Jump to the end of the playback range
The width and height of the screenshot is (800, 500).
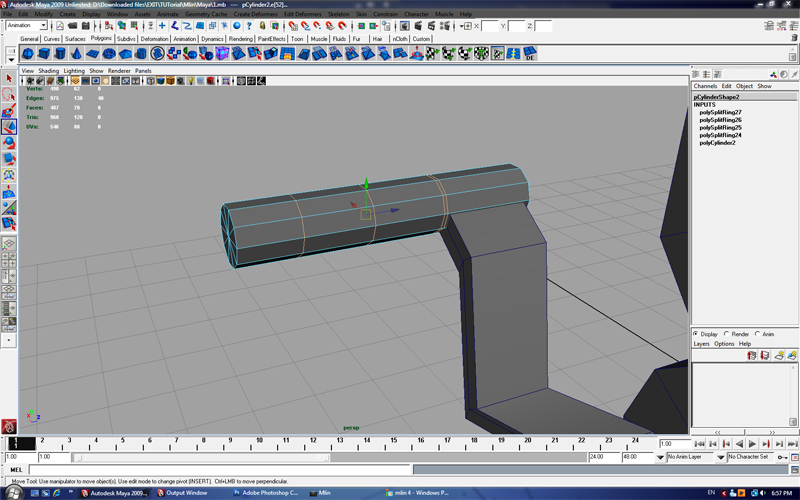point(793,443)
